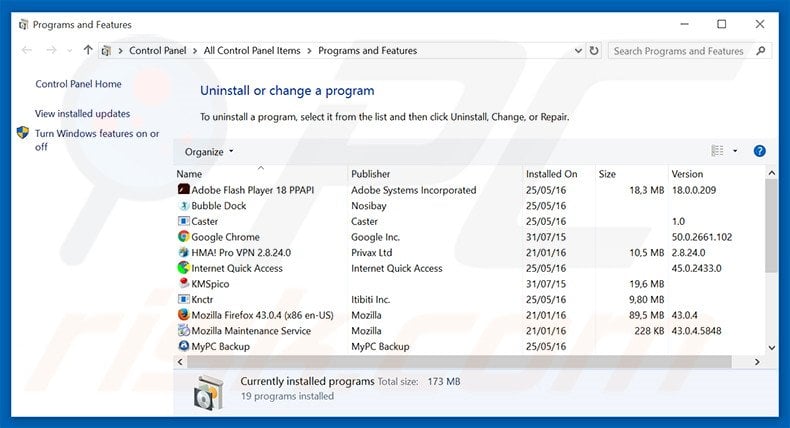Open Control Panel Home link
Image resolution: width=790 pixels, height=428 pixels.
[78, 84]
